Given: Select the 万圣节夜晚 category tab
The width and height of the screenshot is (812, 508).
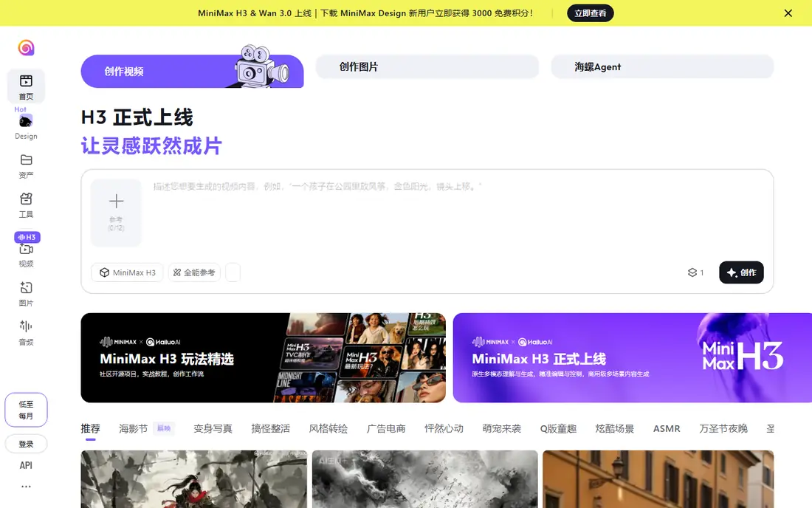Looking at the screenshot, I should click(x=723, y=429).
